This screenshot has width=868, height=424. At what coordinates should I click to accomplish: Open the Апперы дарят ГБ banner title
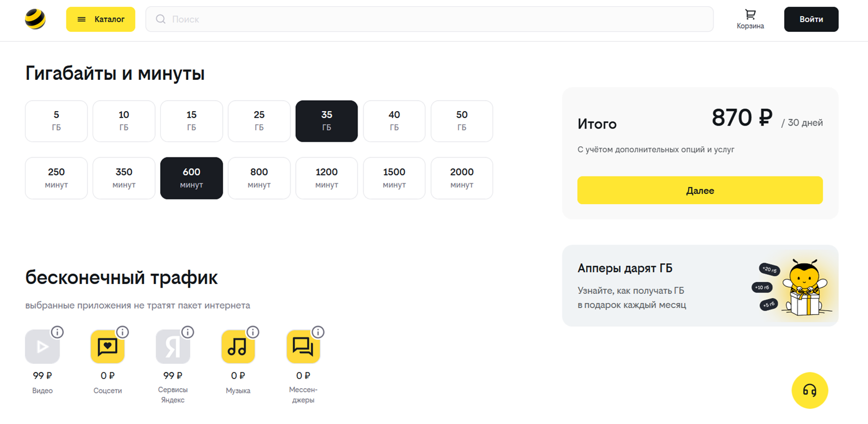point(625,268)
